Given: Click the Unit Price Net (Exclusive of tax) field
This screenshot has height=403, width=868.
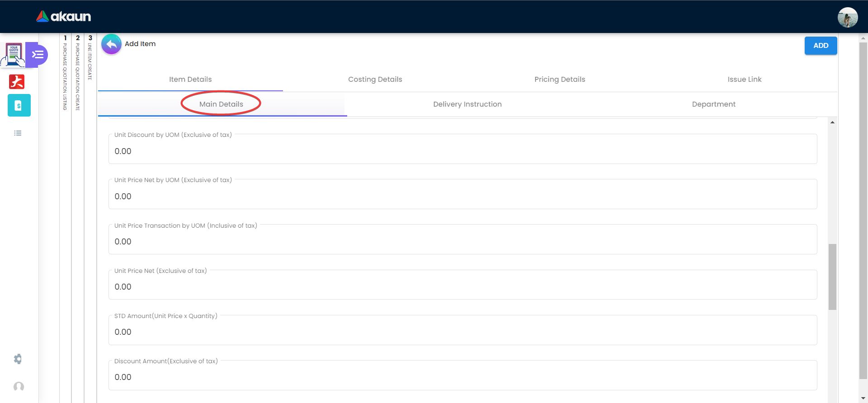Looking at the screenshot, I should (462, 285).
